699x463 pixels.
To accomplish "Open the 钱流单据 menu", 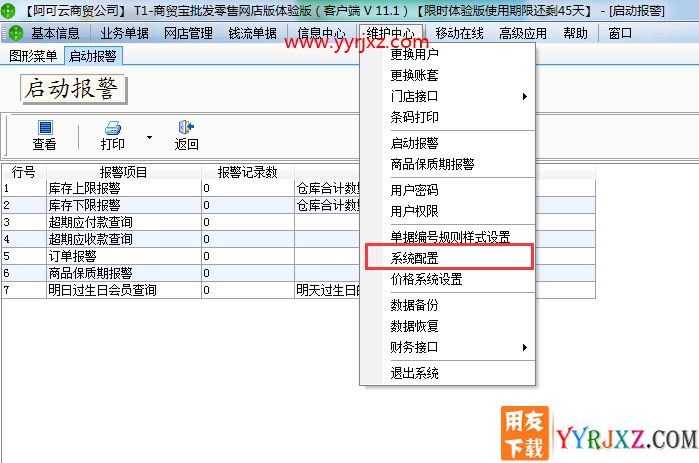I will 252,33.
